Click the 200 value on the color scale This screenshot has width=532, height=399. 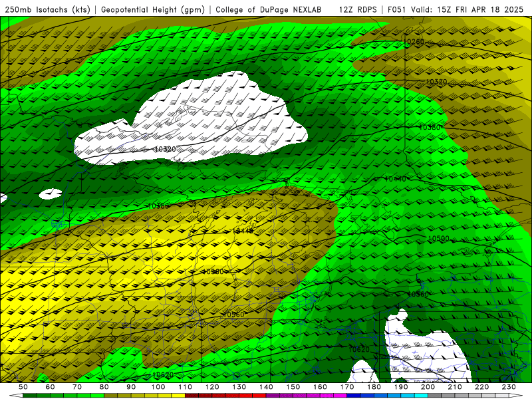428,387
